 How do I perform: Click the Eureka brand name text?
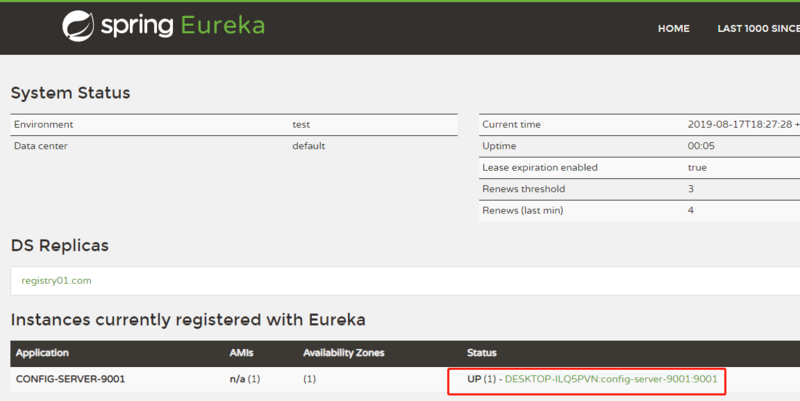coord(222,26)
